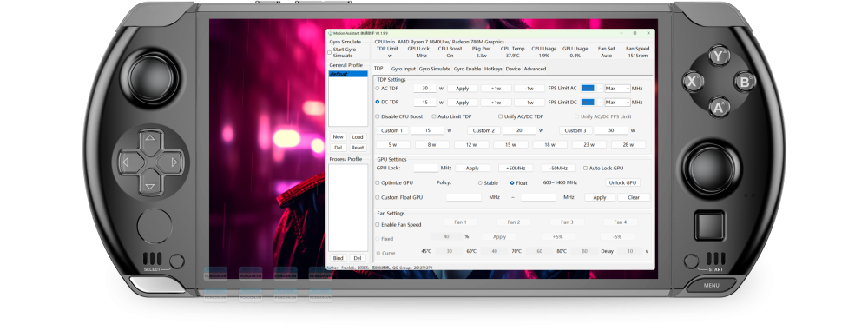Viewport: 868px width, 331px height.
Task: Click -1w in the AC TDP row
Action: click(529, 88)
